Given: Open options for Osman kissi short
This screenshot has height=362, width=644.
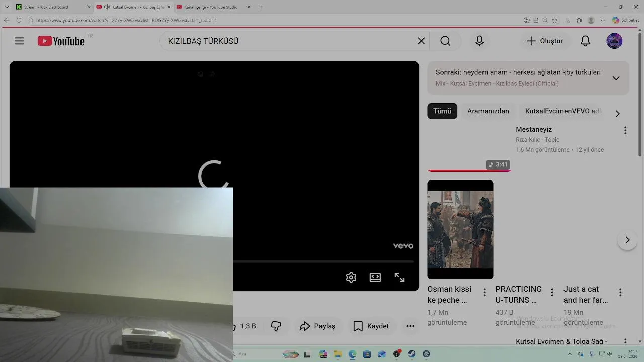Looking at the screenshot, I should click(x=484, y=292).
